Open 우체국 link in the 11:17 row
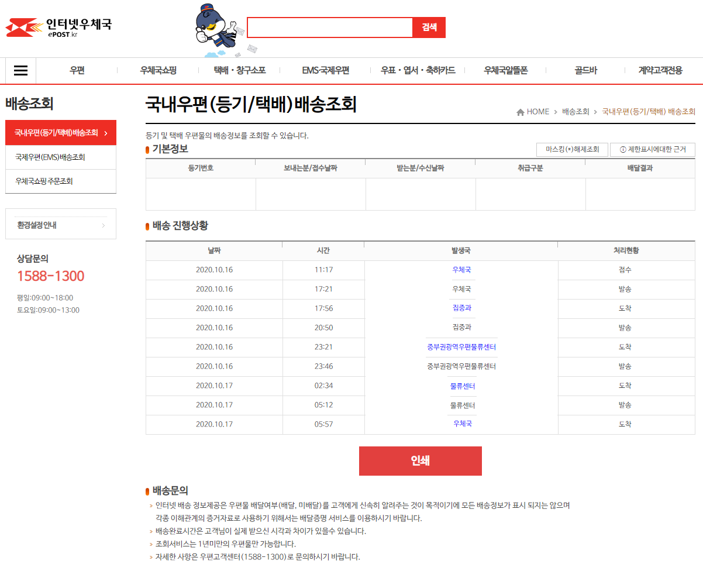This screenshot has width=703, height=588. point(461,270)
